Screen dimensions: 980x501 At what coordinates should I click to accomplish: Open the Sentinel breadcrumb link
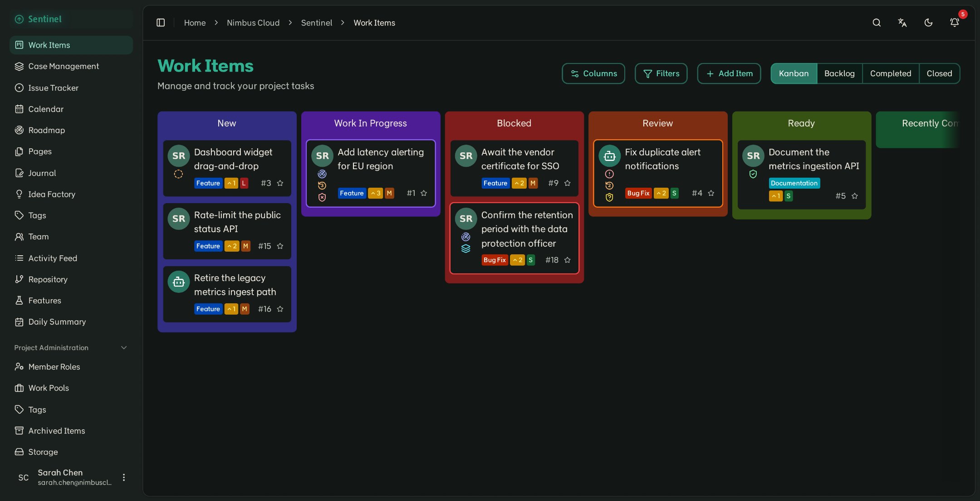coord(316,23)
